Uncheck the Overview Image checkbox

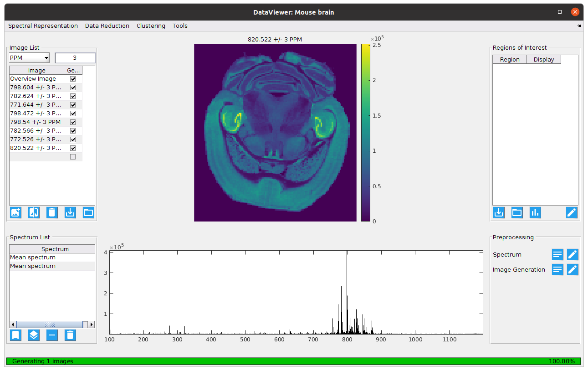(73, 79)
